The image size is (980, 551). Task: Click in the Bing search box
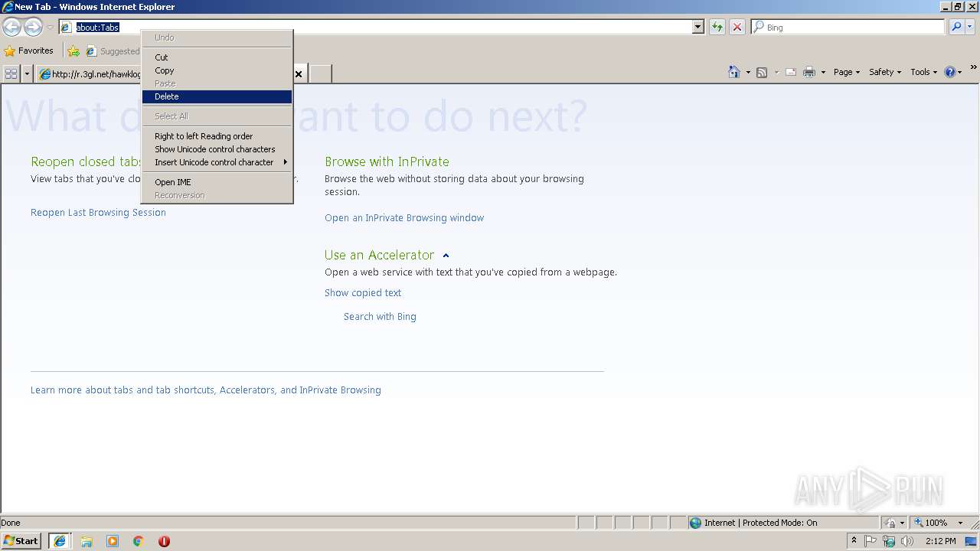point(848,27)
